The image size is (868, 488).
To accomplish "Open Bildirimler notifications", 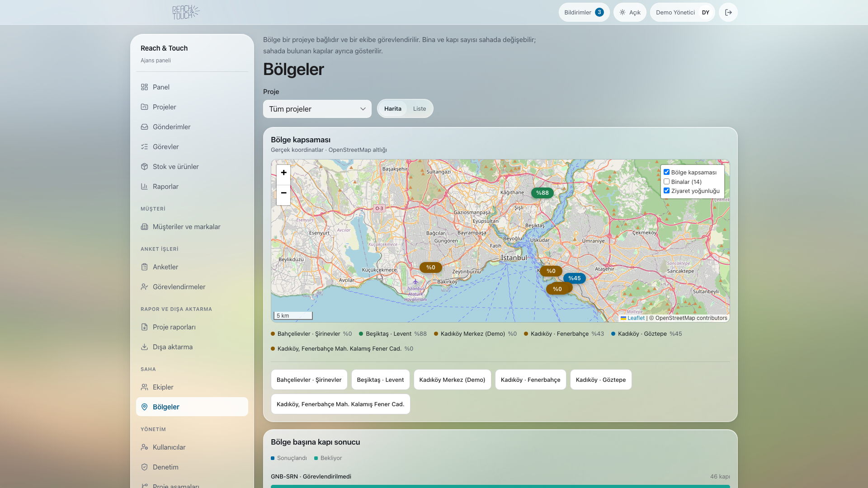I will pyautogui.click(x=584, y=12).
